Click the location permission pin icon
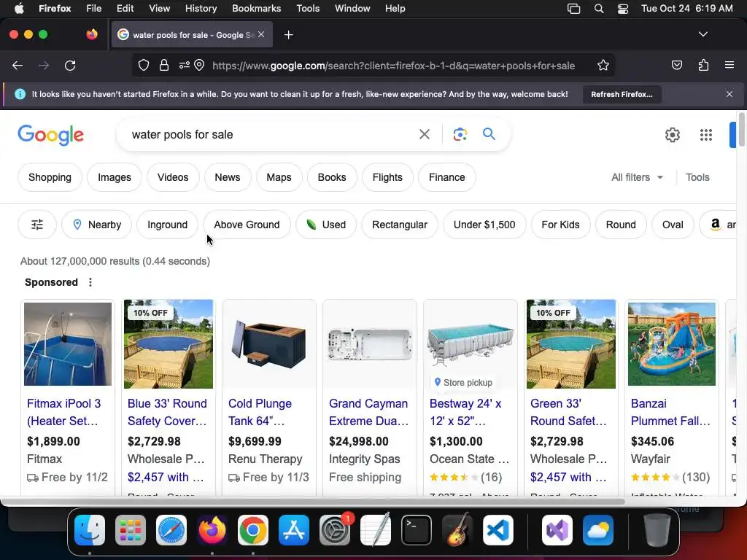The height and width of the screenshot is (560, 747). click(199, 65)
